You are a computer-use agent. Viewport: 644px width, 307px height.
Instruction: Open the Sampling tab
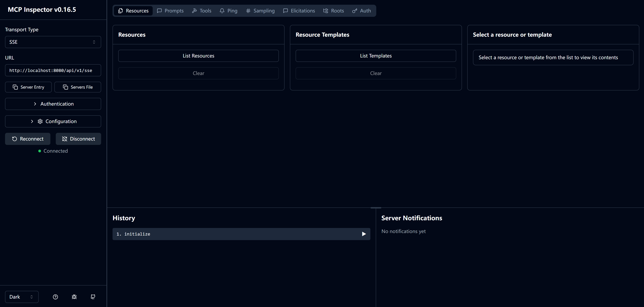coord(260,11)
